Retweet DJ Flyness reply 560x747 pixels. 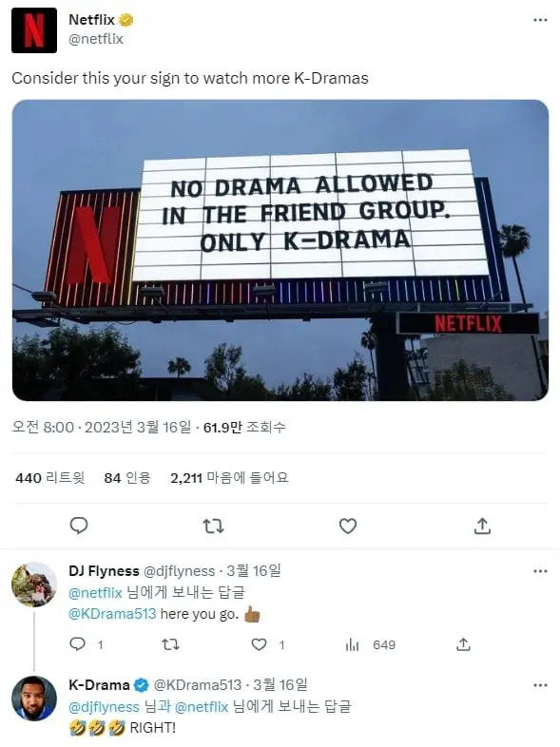click(170, 645)
